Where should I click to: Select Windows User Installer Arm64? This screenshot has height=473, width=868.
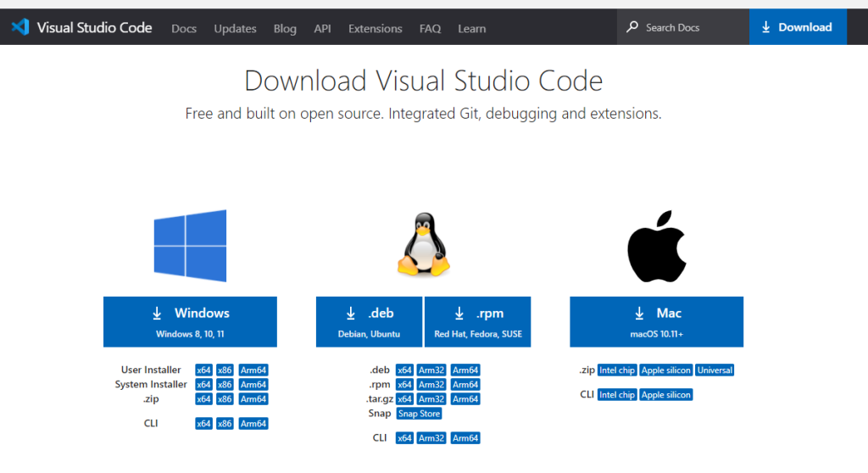(x=253, y=370)
